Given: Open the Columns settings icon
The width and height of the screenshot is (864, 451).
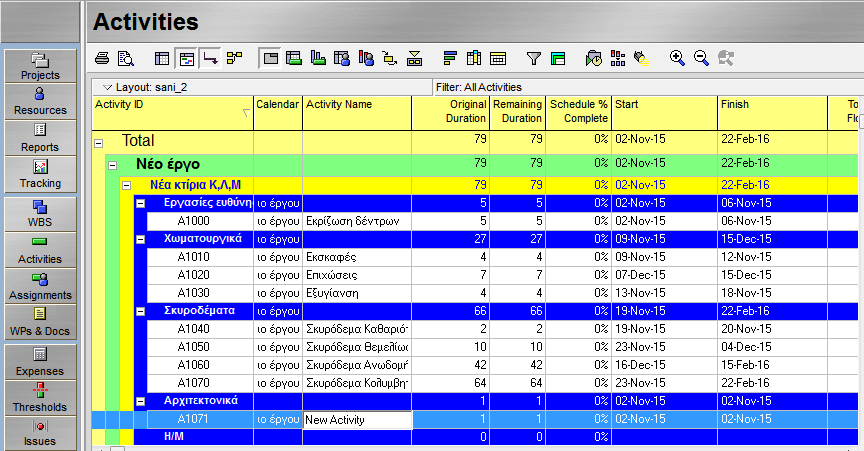Looking at the screenshot, I should click(474, 58).
